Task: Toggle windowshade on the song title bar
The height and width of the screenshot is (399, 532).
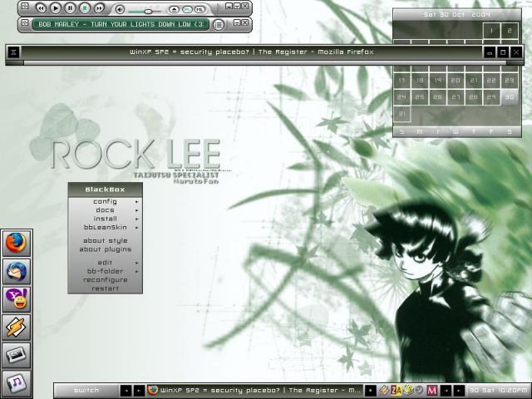Action: [237, 22]
